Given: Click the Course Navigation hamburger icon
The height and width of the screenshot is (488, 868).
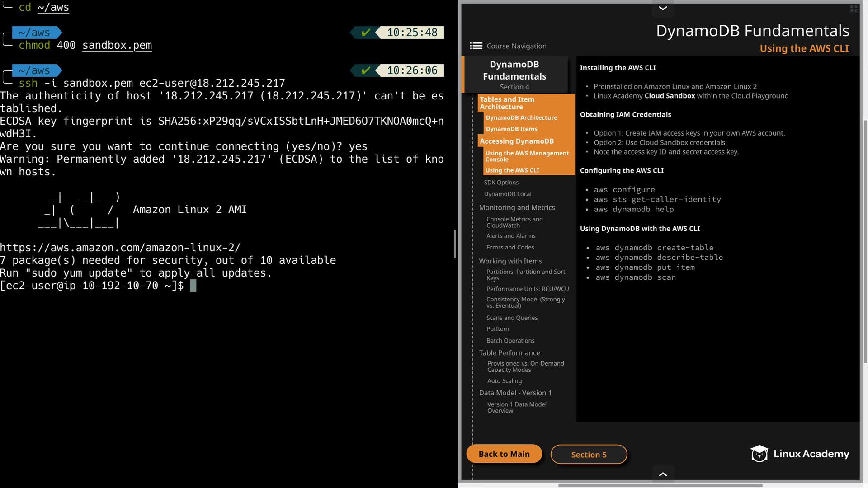Looking at the screenshot, I should point(476,46).
